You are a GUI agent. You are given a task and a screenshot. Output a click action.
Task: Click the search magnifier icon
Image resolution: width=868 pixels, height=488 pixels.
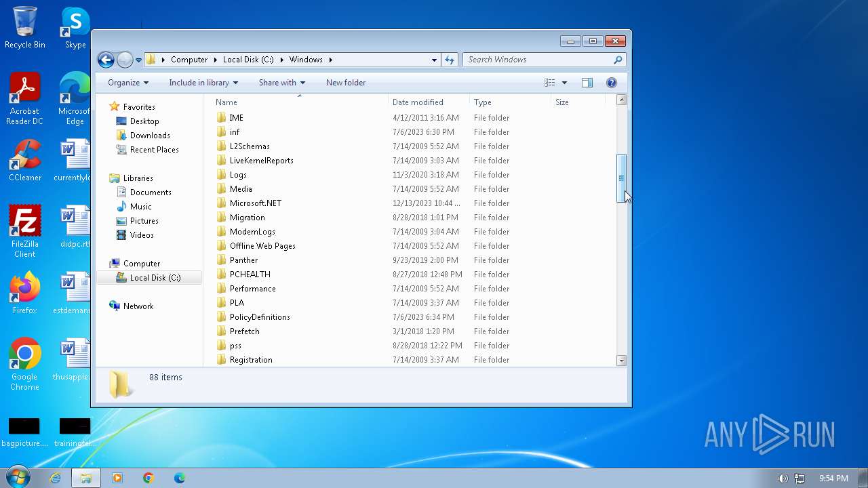(618, 60)
